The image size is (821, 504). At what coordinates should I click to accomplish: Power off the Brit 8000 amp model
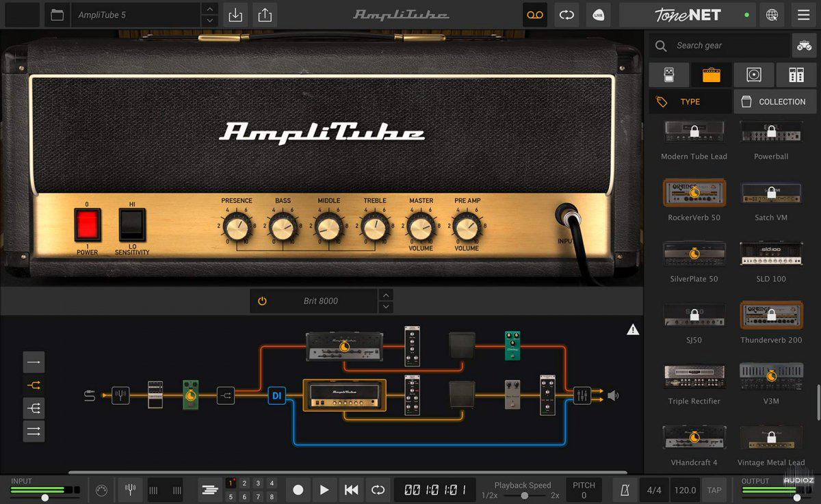pyautogui.click(x=262, y=300)
